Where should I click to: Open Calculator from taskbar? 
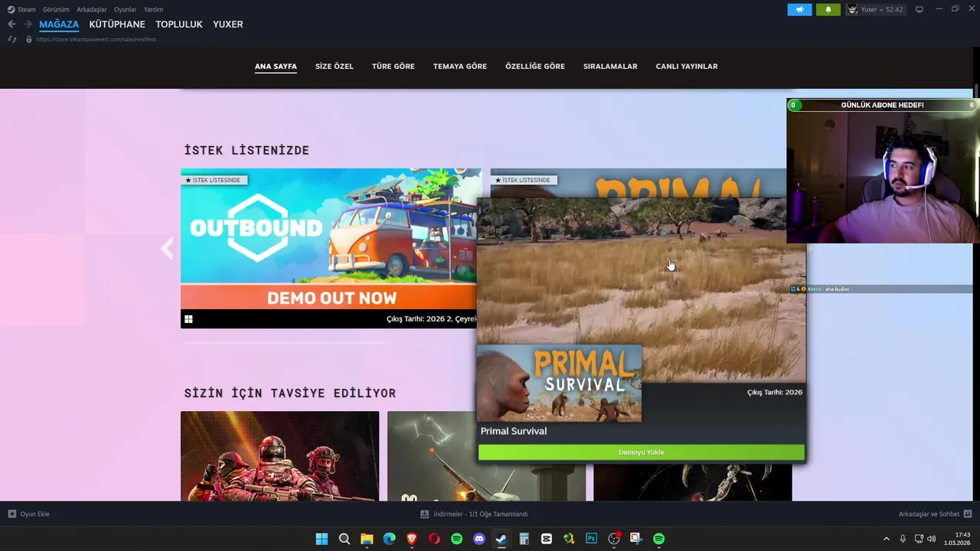(x=524, y=539)
